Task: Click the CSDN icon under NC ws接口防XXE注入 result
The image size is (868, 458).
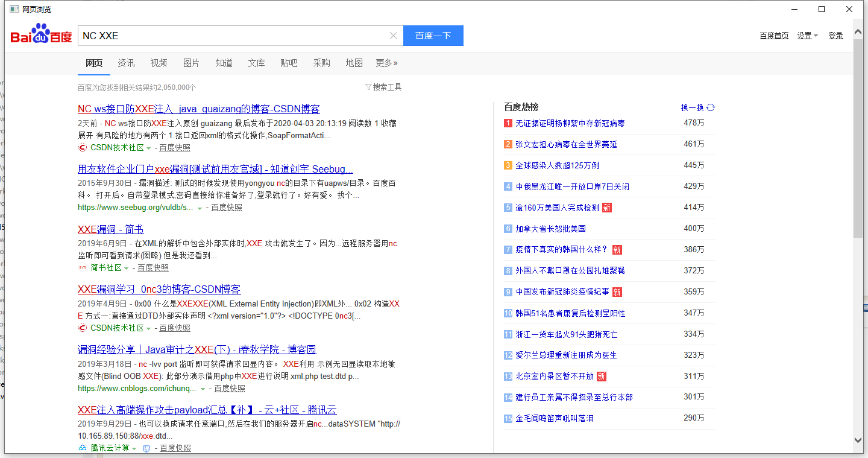Action: click(83, 147)
